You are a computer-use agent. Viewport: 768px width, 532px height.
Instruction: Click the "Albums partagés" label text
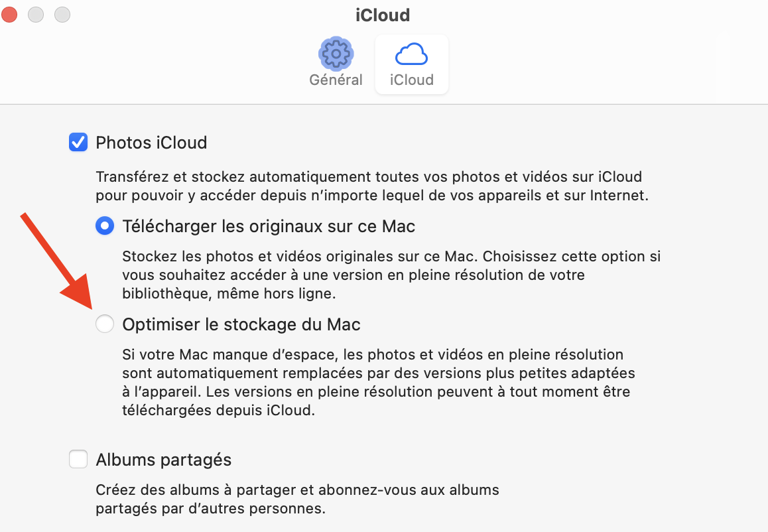pyautogui.click(x=163, y=459)
